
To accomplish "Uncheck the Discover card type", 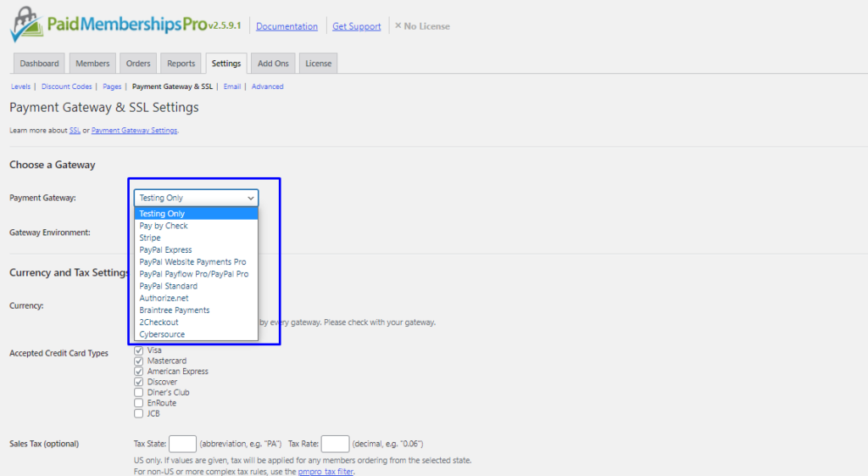I will [138, 382].
